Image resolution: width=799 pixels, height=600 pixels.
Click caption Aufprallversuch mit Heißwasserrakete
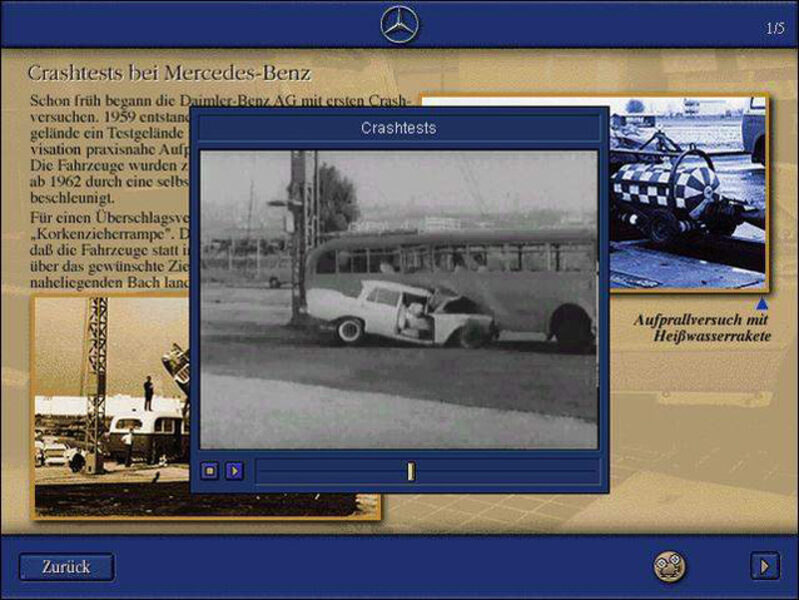702,328
